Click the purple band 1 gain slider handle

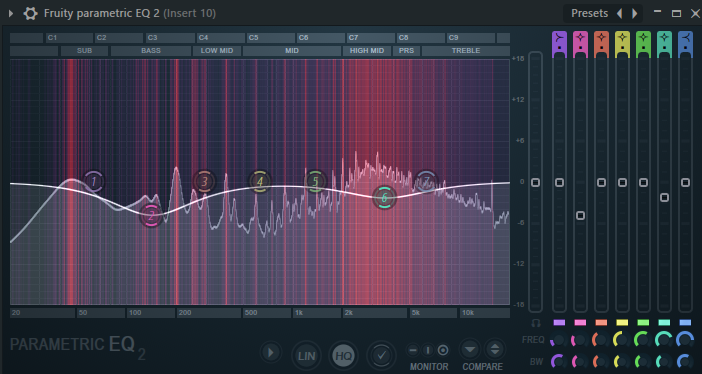[x=559, y=182]
